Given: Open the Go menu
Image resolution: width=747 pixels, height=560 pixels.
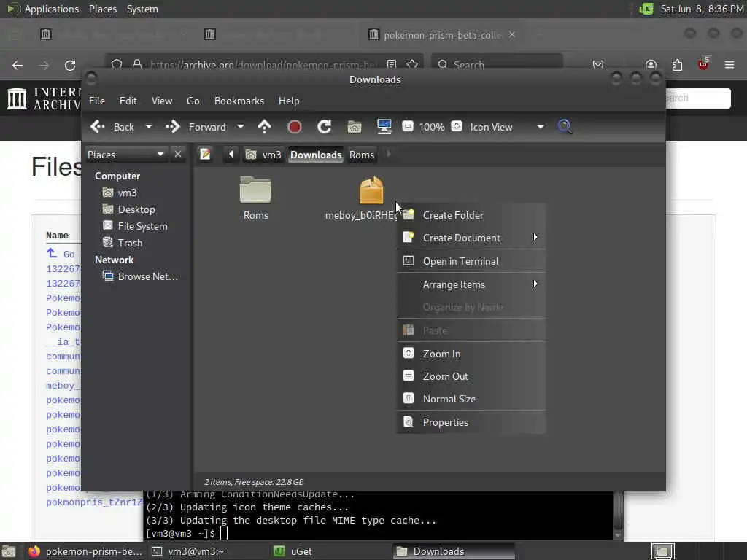Looking at the screenshot, I should [193, 101].
